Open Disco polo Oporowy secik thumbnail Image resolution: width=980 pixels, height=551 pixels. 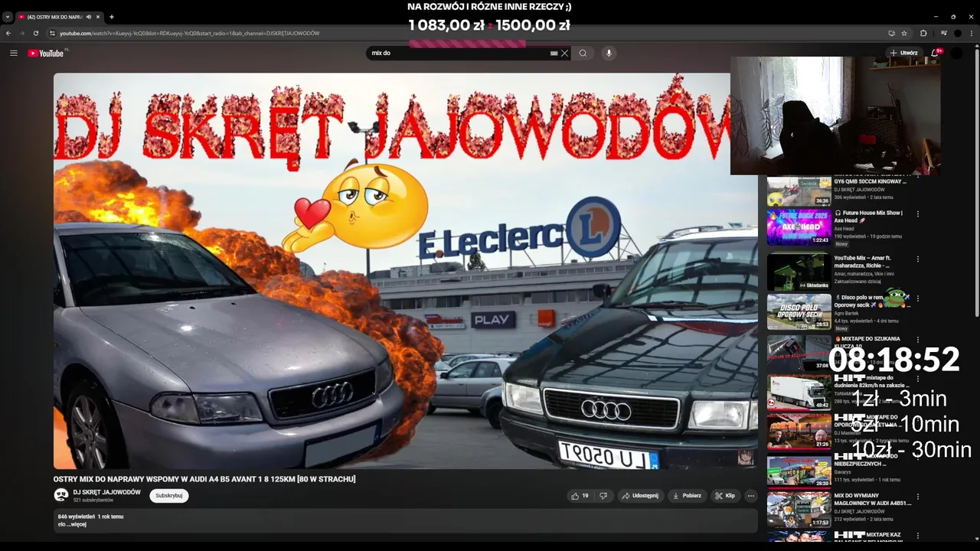(799, 311)
